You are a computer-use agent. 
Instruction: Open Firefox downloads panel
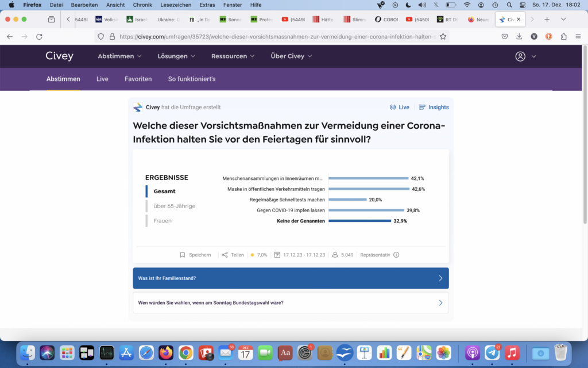pos(519,36)
